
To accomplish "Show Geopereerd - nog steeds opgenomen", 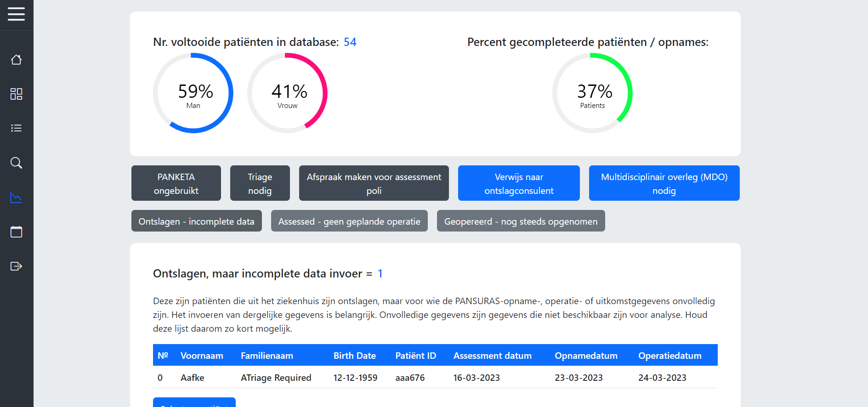I will tap(521, 221).
